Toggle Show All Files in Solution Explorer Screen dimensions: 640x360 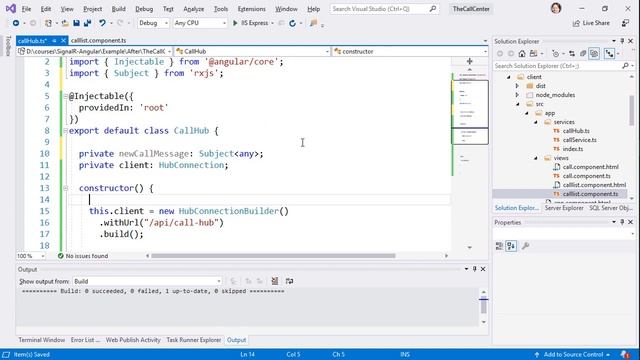[x=594, y=53]
